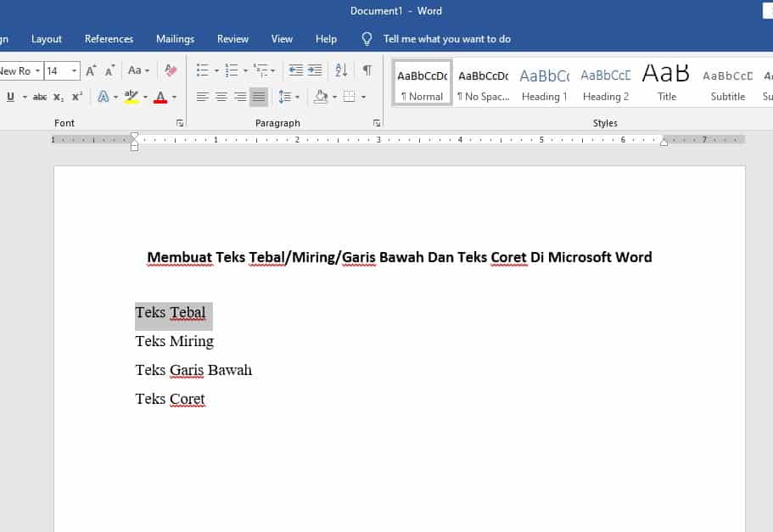The height and width of the screenshot is (532, 773).
Task: Open the Font dialog launcher
Action: coord(180,123)
